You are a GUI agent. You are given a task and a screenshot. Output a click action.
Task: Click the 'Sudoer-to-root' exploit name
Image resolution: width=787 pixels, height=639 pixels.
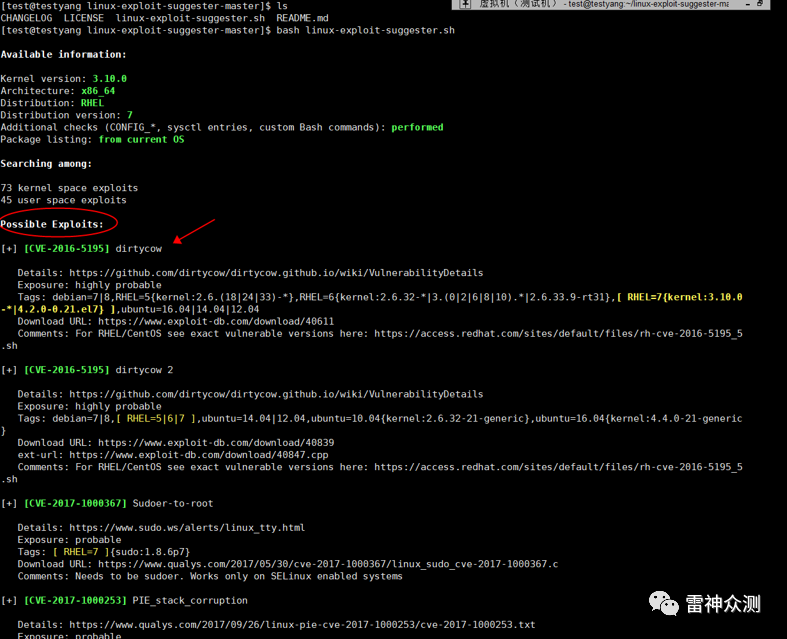(x=173, y=503)
